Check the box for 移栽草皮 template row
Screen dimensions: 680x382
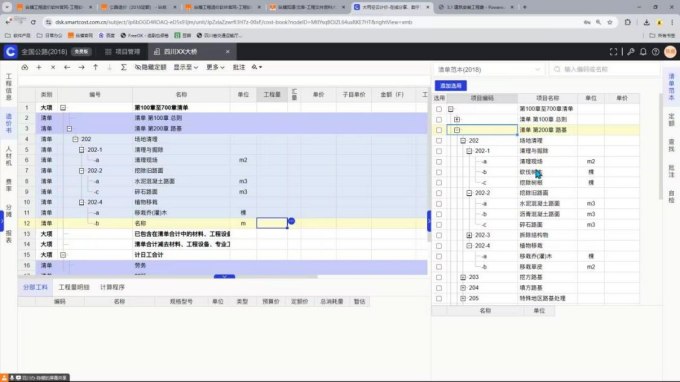point(439,267)
